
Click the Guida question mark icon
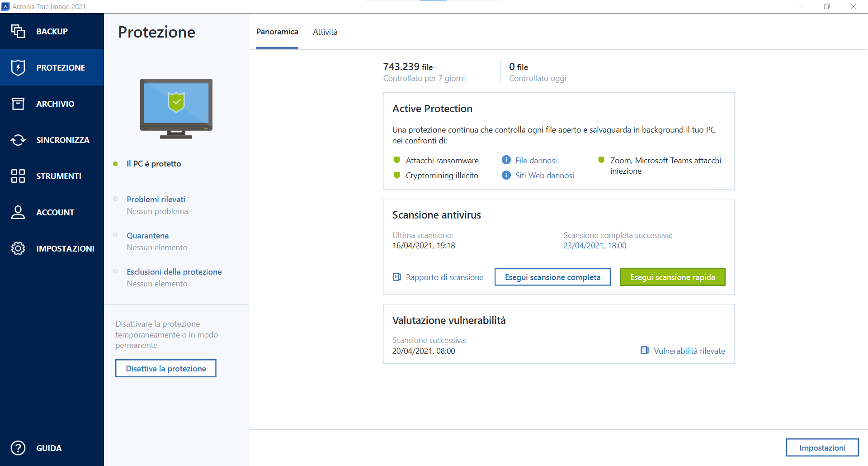18,448
